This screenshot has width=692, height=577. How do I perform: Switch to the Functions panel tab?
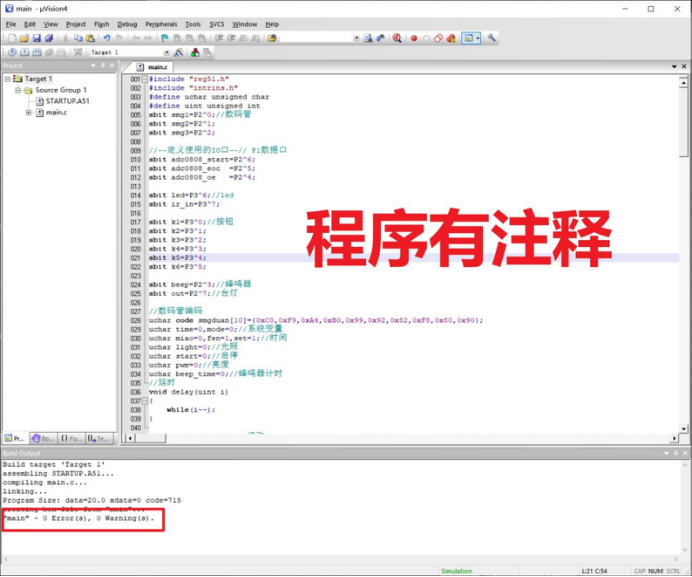tap(71, 438)
